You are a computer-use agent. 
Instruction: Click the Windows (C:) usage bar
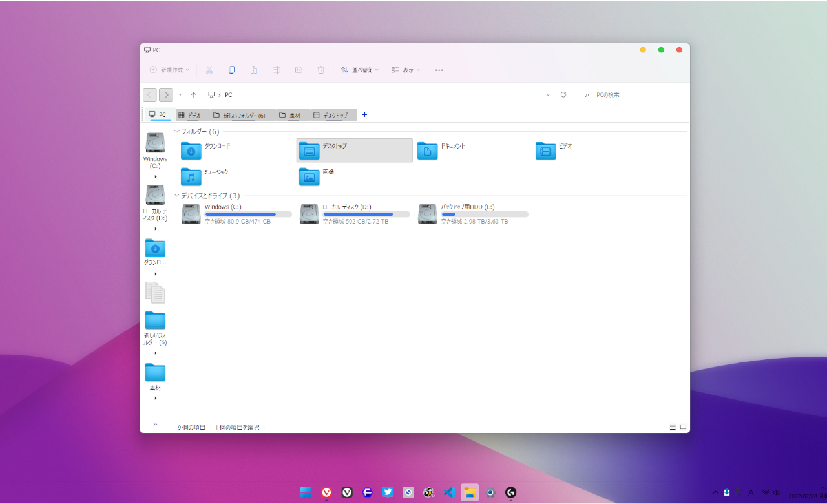248,214
